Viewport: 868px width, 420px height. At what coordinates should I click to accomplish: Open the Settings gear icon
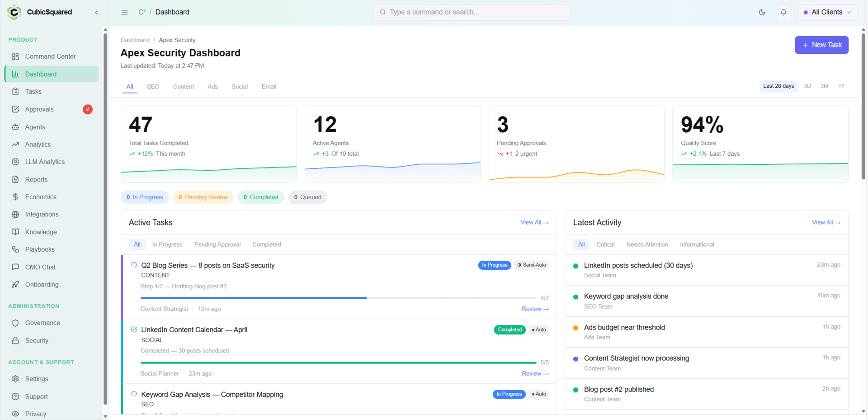(x=15, y=379)
